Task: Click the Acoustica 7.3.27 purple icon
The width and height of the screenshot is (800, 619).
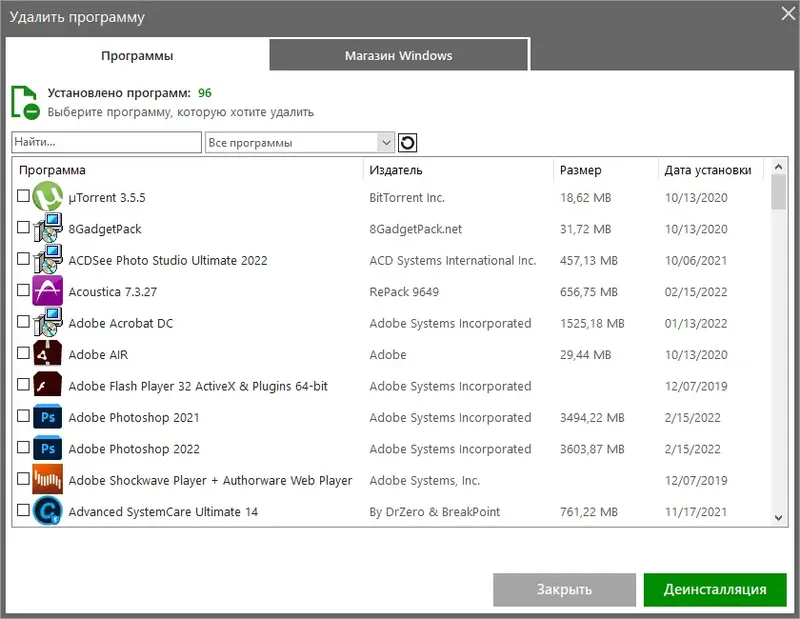Action: tap(48, 291)
